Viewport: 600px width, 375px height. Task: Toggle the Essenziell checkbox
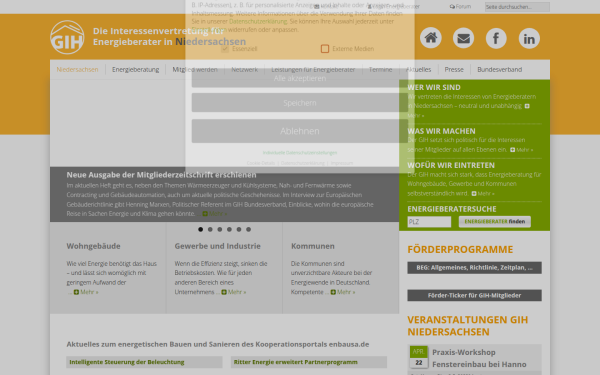point(225,49)
